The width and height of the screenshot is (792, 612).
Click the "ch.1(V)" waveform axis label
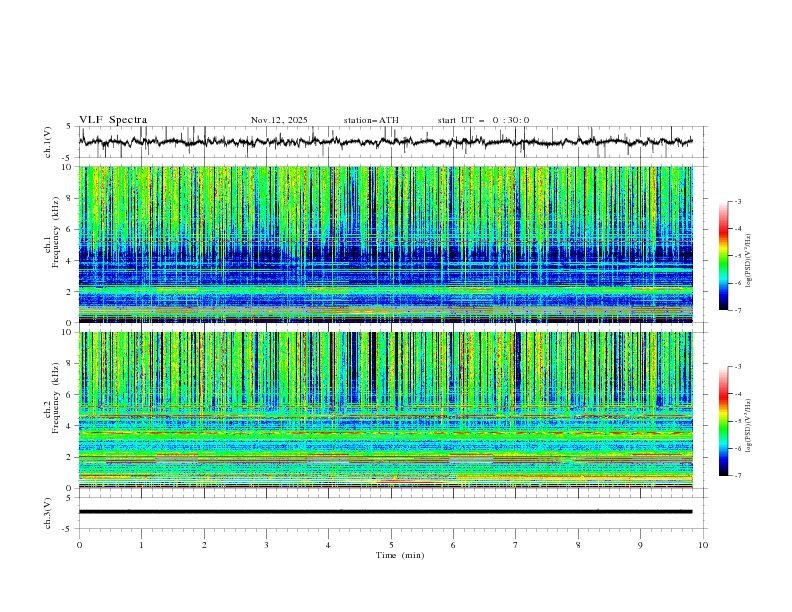tap(48, 142)
